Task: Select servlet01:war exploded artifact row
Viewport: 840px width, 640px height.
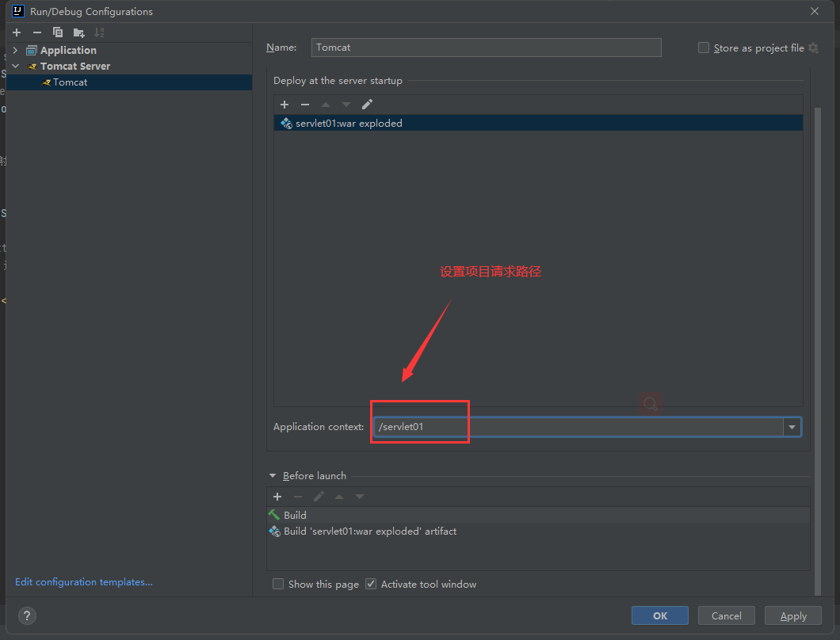Action: [x=538, y=124]
